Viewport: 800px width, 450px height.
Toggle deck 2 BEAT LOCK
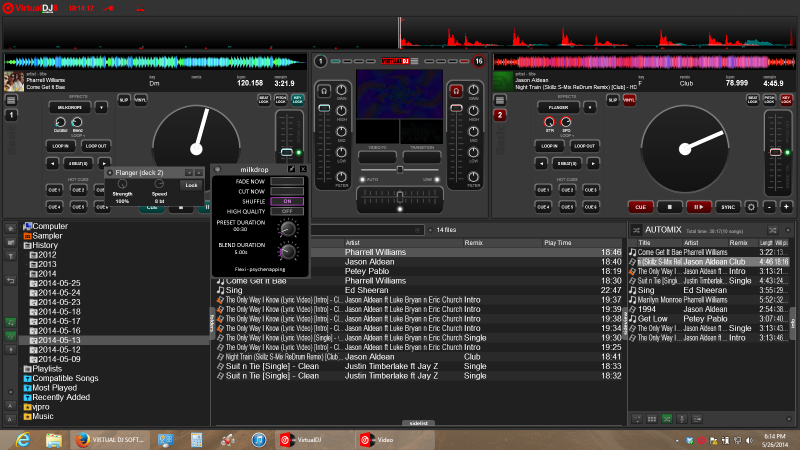pyautogui.click(x=753, y=100)
